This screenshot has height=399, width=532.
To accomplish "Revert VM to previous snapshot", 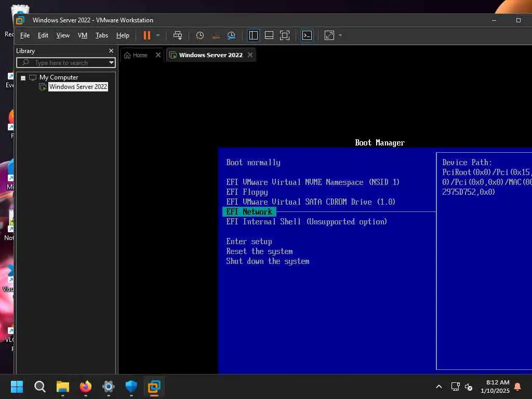I will [x=216, y=35].
